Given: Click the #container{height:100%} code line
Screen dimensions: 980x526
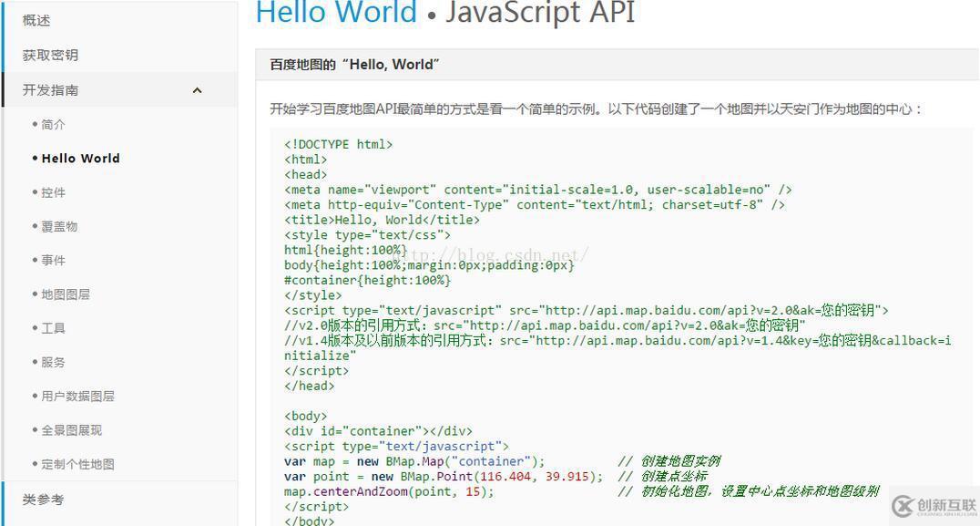Looking at the screenshot, I should tap(368, 280).
